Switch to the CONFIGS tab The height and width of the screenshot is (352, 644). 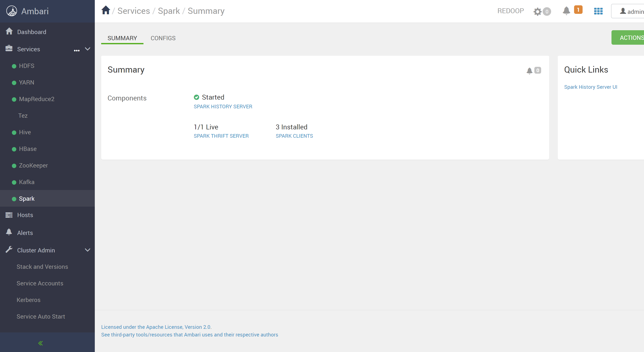coord(163,38)
